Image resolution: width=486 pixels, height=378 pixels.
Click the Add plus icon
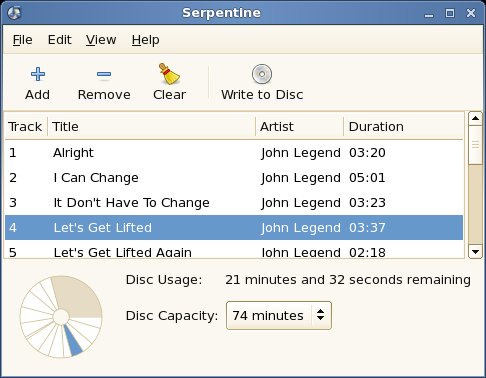[38, 74]
